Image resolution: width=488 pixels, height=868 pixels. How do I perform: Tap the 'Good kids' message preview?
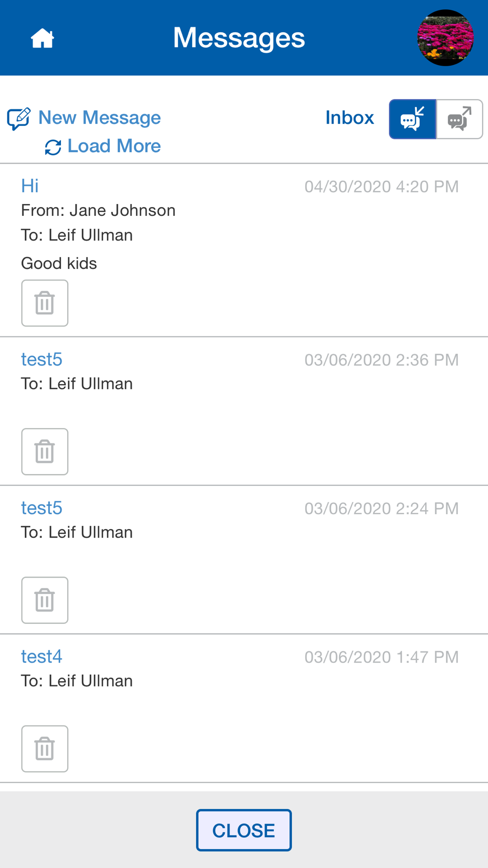(59, 264)
